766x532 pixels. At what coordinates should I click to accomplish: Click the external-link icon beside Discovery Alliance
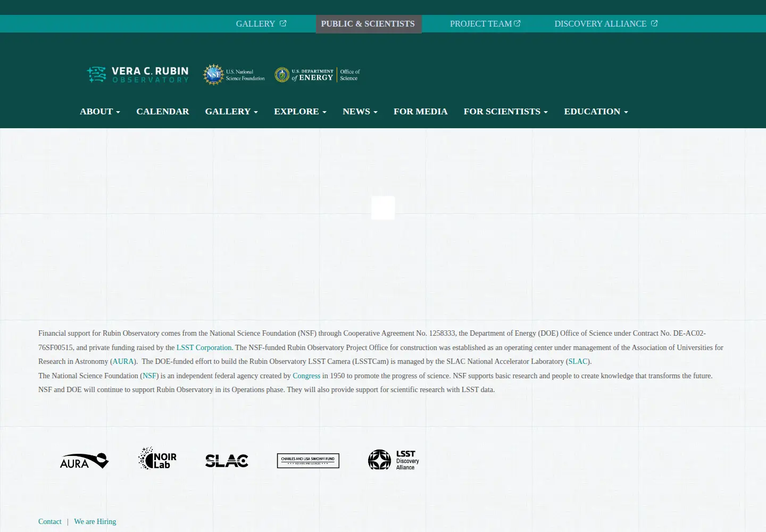click(654, 23)
